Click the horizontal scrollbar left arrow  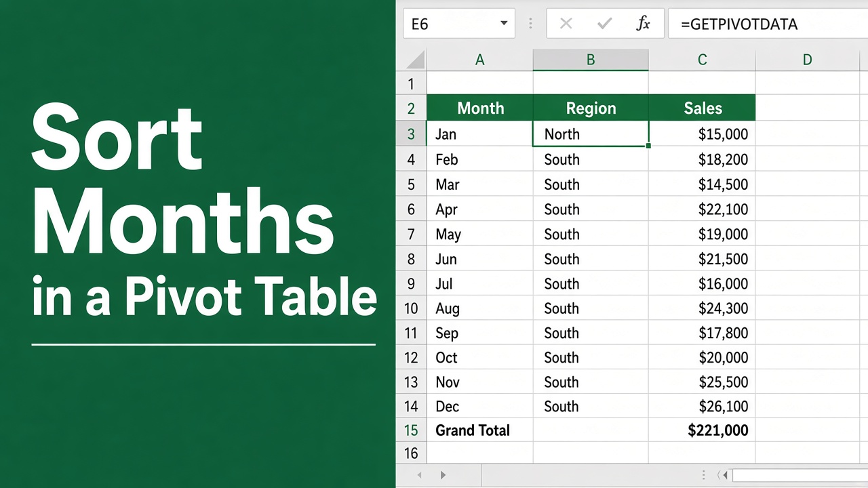coord(725,475)
